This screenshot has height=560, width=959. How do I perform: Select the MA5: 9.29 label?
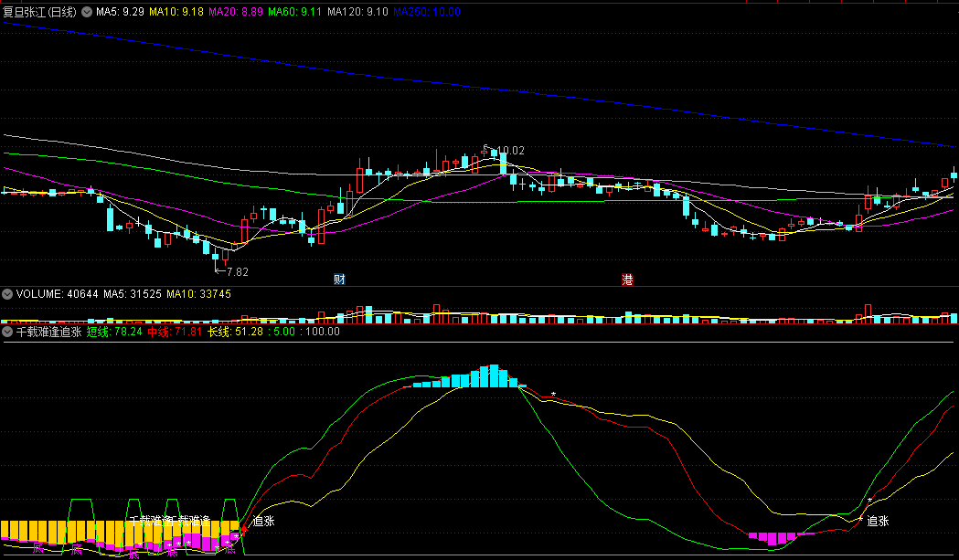coord(120,12)
